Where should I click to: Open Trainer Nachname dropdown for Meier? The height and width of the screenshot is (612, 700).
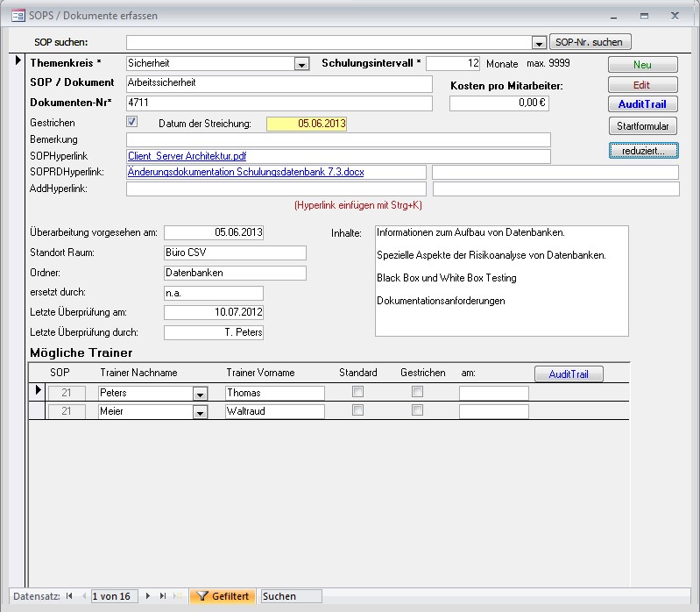200,412
